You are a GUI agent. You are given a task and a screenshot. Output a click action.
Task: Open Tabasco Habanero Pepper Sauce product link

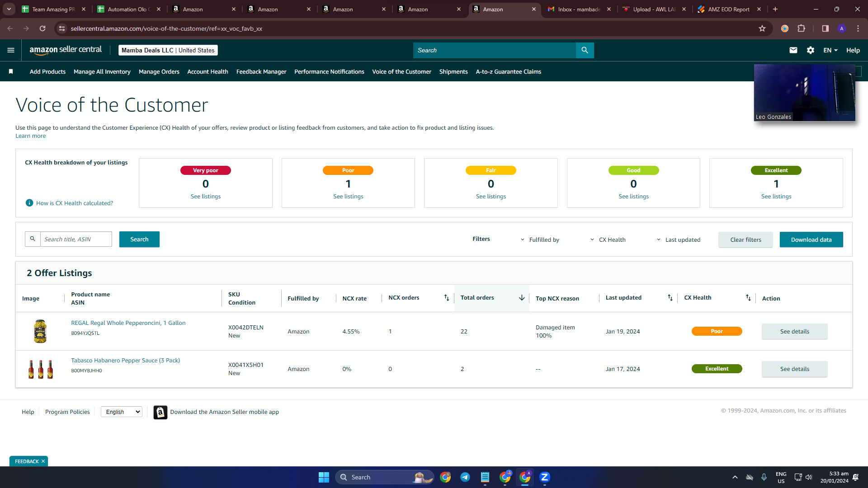point(125,360)
